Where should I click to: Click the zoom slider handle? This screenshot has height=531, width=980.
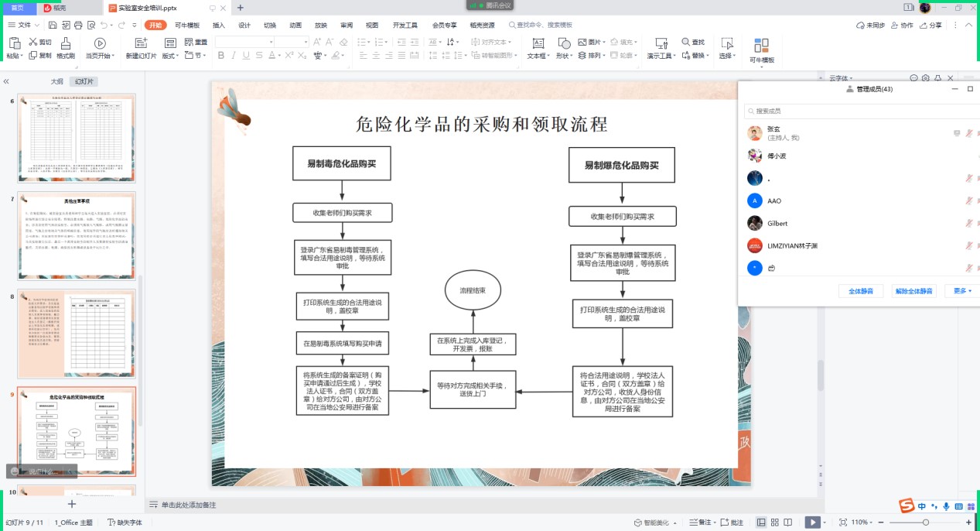tap(925, 522)
